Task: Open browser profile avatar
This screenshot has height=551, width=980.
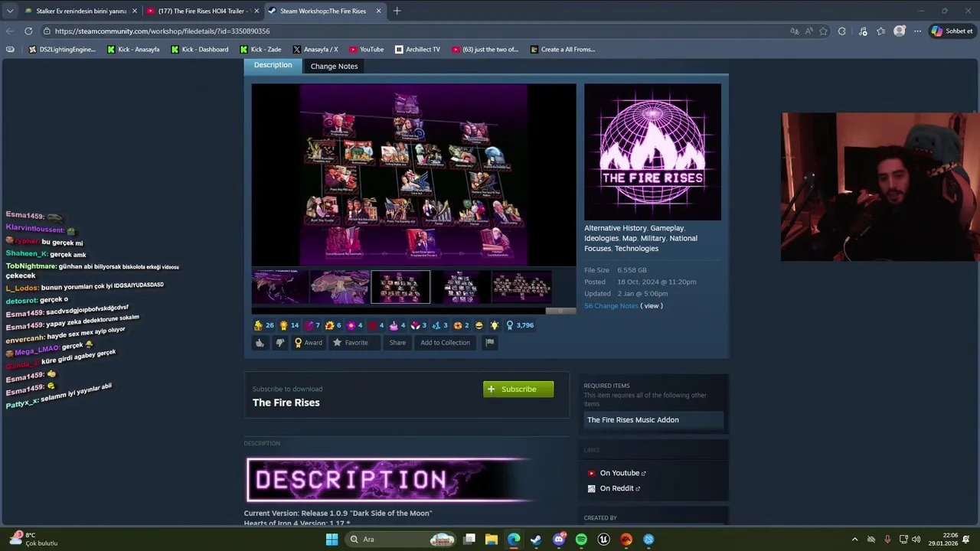Action: [899, 31]
